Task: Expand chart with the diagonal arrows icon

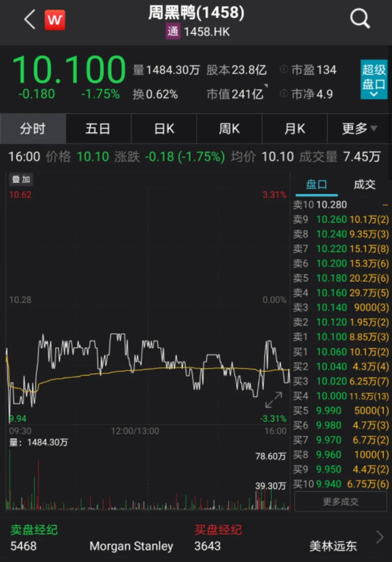Action: (274, 399)
